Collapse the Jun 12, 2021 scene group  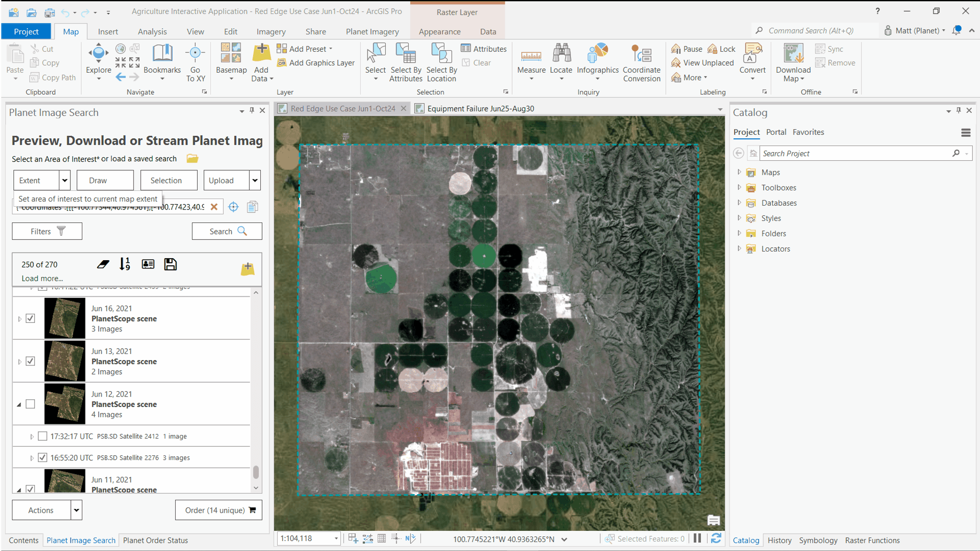(19, 405)
